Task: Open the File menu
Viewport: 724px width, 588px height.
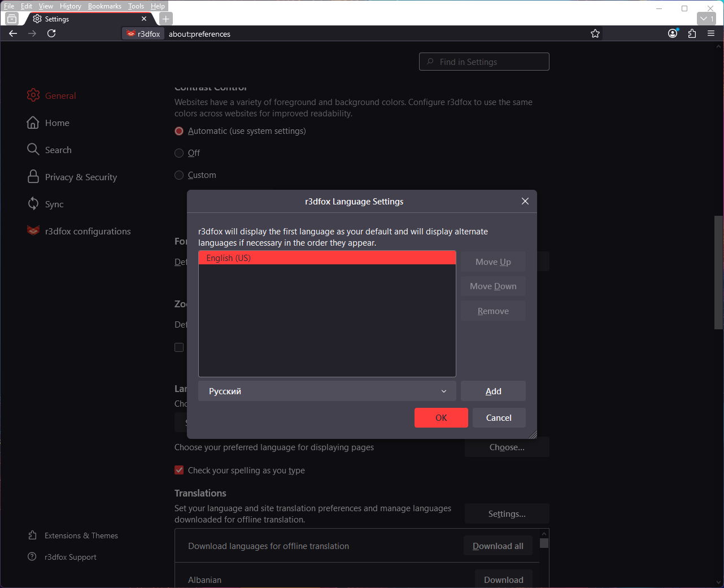Action: click(9, 6)
